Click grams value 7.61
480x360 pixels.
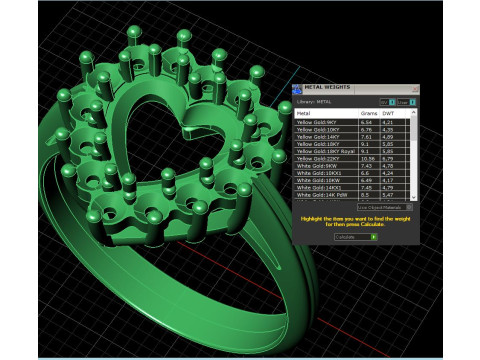click(366, 137)
